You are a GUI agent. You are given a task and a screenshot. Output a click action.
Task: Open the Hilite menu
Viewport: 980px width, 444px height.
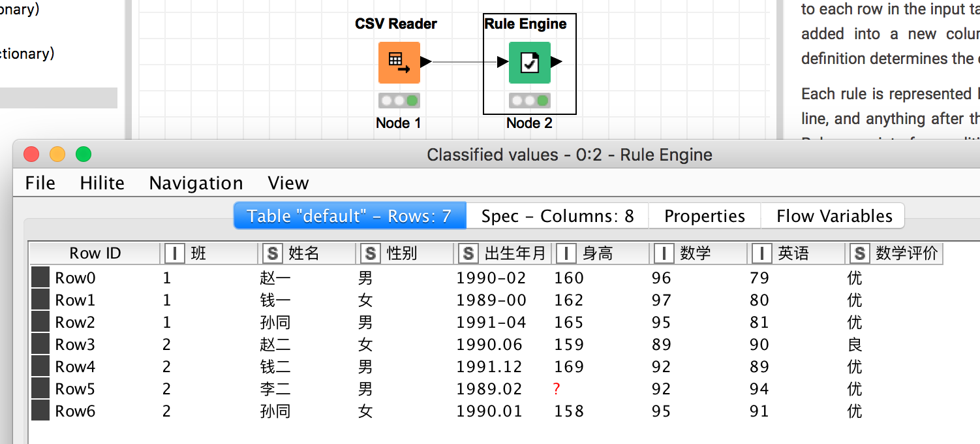102,183
